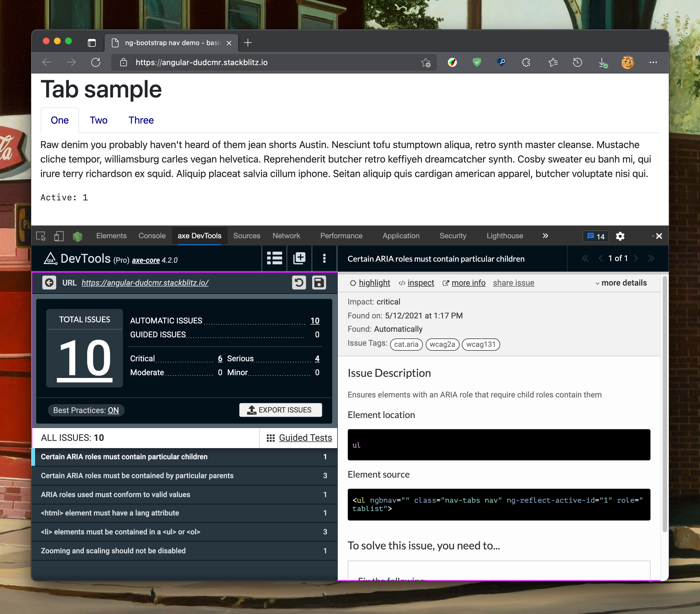Start a new scan with the copy-plus icon
Screen dimensions: 700x614
pyautogui.click(x=299, y=259)
